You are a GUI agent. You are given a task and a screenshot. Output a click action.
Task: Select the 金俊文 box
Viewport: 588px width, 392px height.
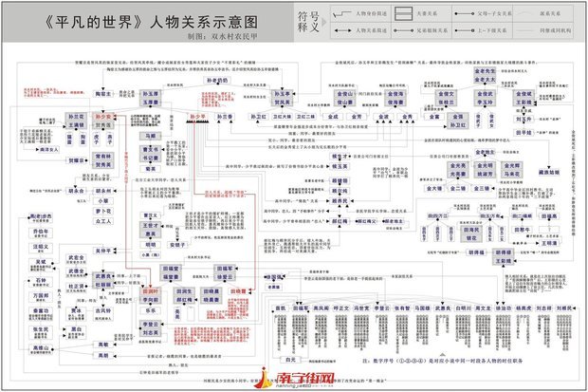click(x=447, y=94)
